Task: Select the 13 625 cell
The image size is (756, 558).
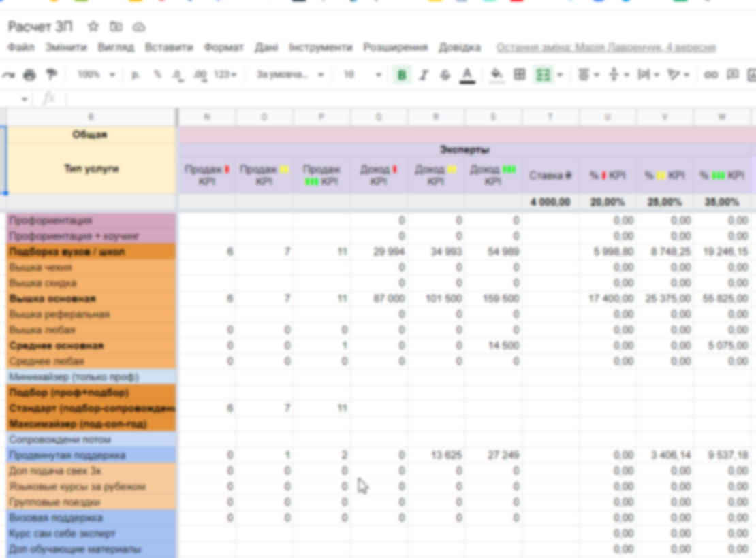Action: (436, 455)
